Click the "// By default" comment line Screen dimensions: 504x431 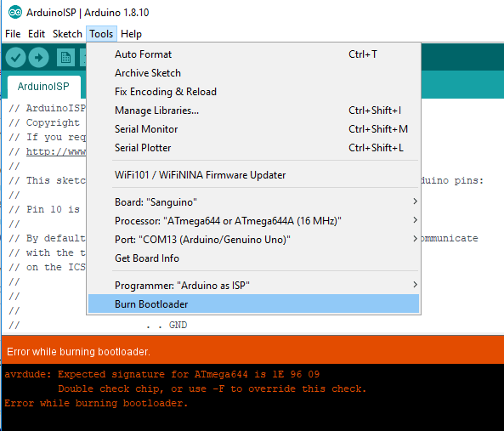48,239
